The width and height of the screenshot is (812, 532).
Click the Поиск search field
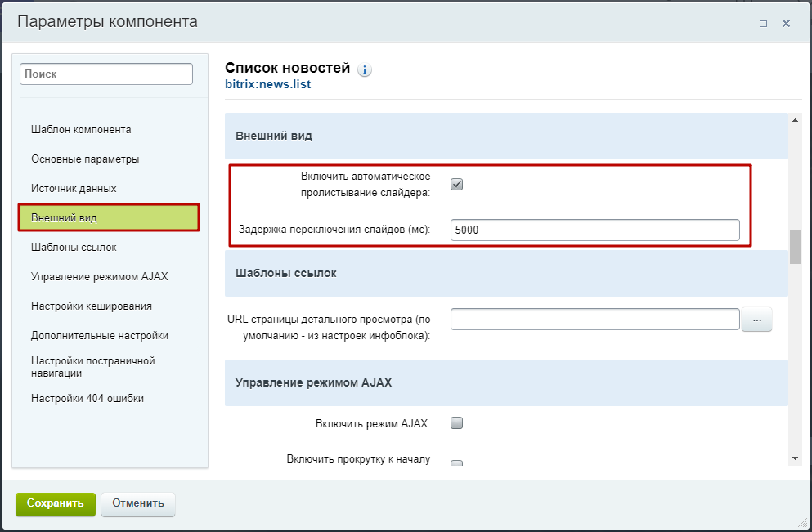coord(106,74)
